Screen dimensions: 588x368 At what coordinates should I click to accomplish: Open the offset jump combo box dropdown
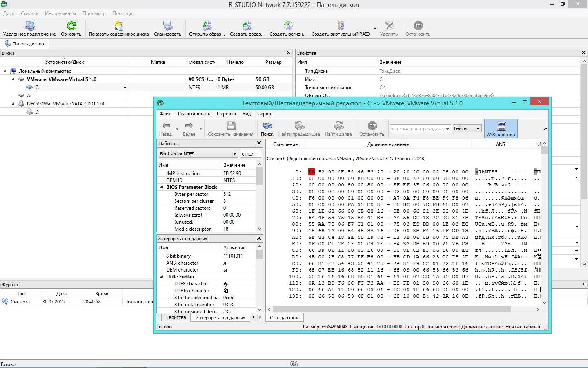(x=448, y=128)
